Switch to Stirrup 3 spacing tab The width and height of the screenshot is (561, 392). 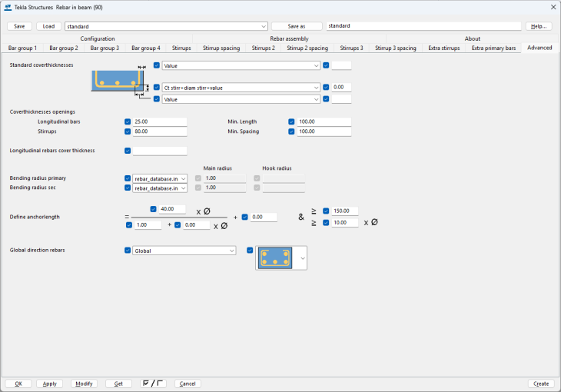click(395, 48)
